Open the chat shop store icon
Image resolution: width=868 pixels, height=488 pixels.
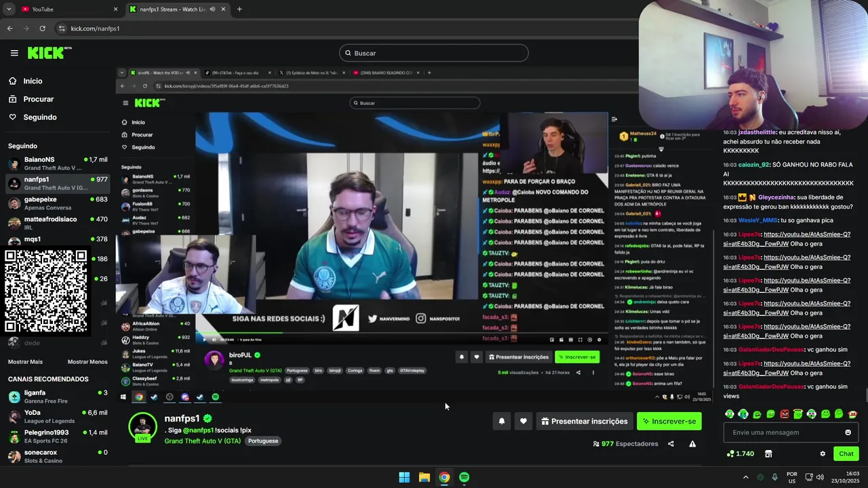768,453
